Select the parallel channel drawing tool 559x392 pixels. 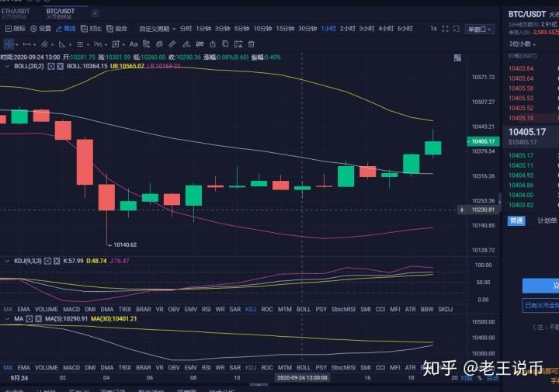click(x=44, y=44)
